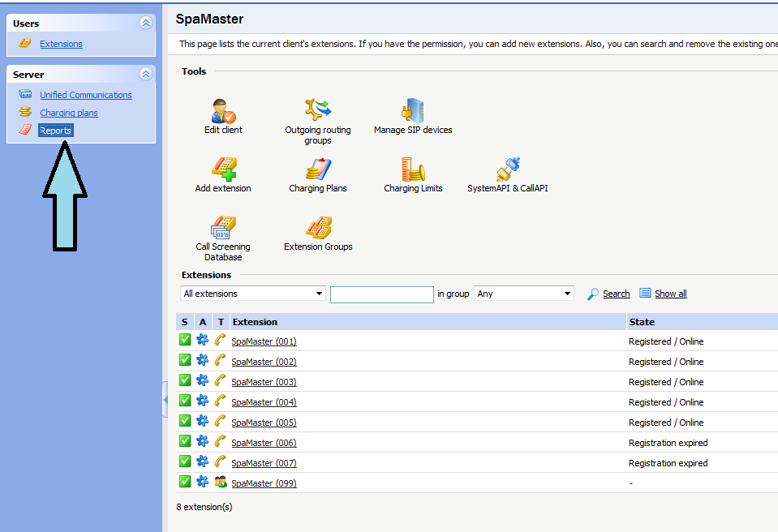Toggle status checkmark for SpaMaster (006)

coord(185,441)
